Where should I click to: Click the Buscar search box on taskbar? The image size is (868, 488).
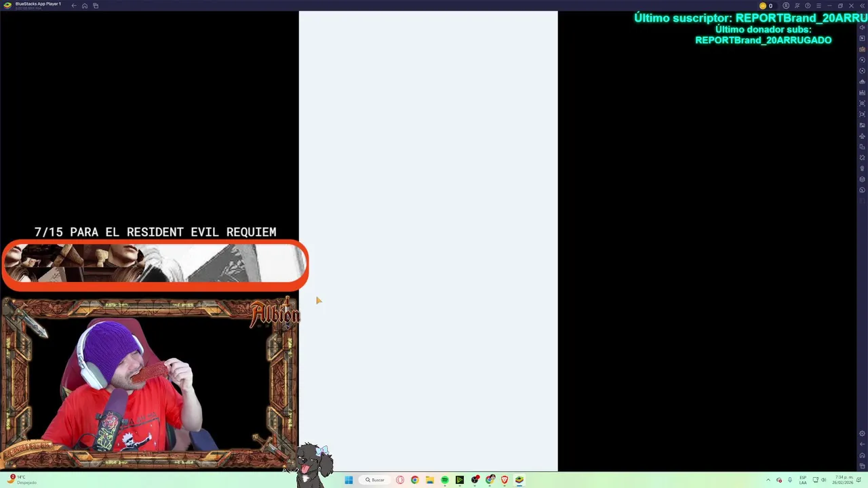point(375,480)
